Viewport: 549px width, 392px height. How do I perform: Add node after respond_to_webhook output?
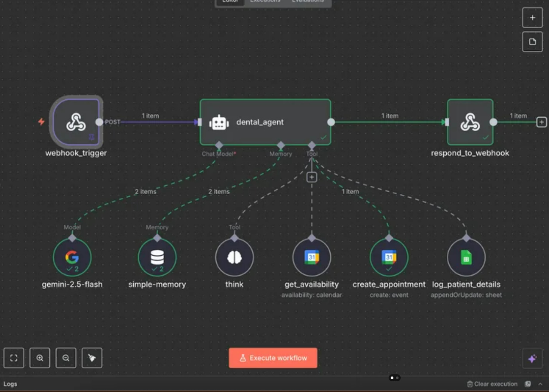[x=542, y=122]
